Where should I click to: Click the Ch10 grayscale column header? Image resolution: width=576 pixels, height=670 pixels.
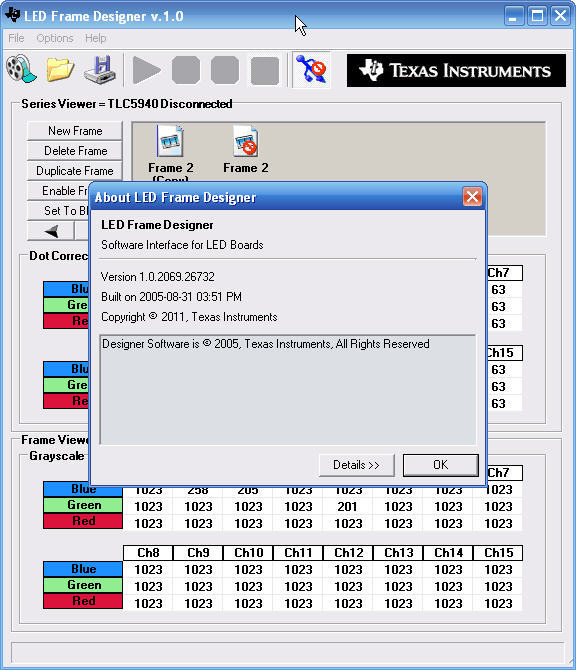[248, 553]
